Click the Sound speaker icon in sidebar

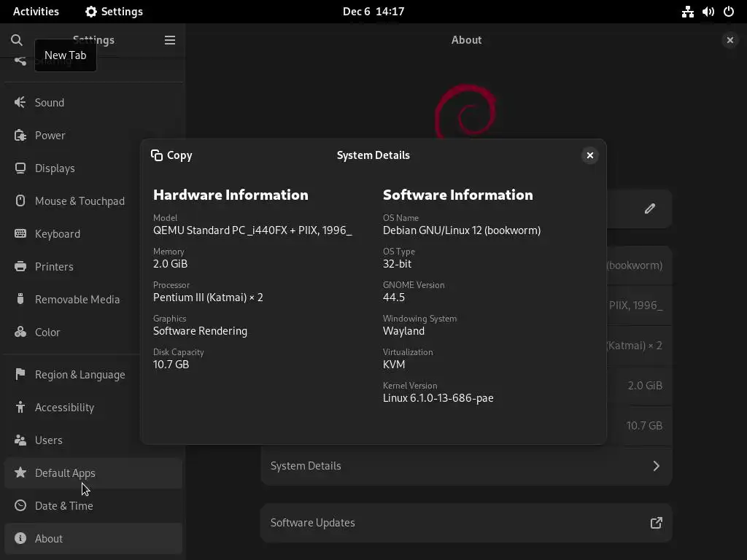pyautogui.click(x=20, y=102)
